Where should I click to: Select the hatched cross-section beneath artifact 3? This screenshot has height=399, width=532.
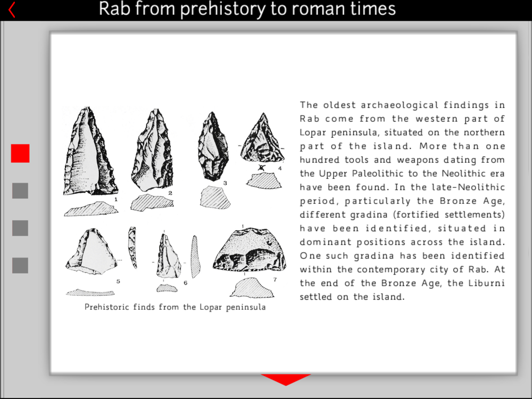pyautogui.click(x=215, y=198)
